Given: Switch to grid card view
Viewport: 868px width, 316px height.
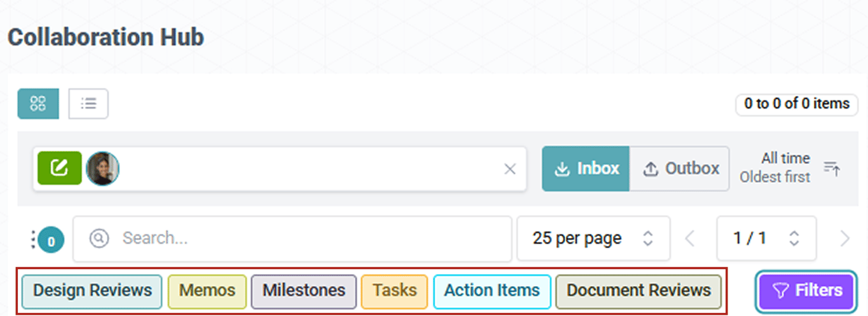Looking at the screenshot, I should tap(38, 103).
